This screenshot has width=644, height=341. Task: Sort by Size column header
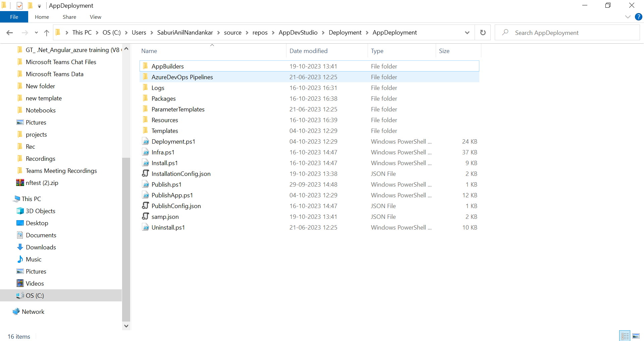(x=459, y=51)
